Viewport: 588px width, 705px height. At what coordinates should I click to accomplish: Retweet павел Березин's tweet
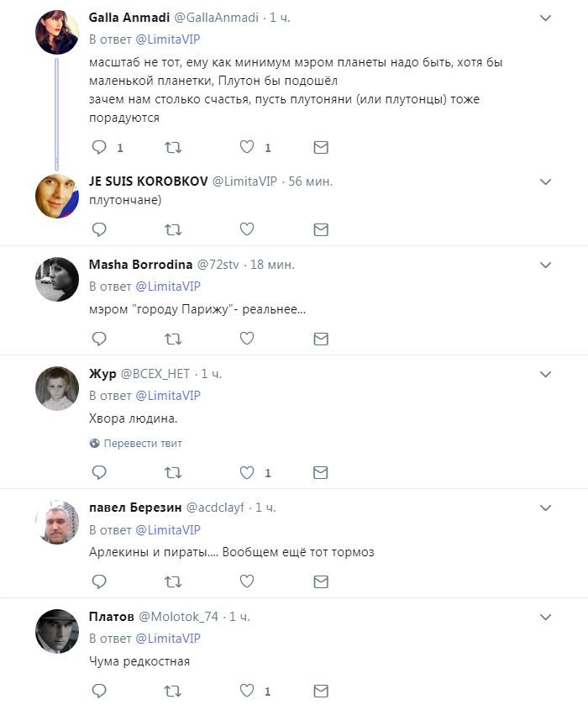[x=173, y=581]
